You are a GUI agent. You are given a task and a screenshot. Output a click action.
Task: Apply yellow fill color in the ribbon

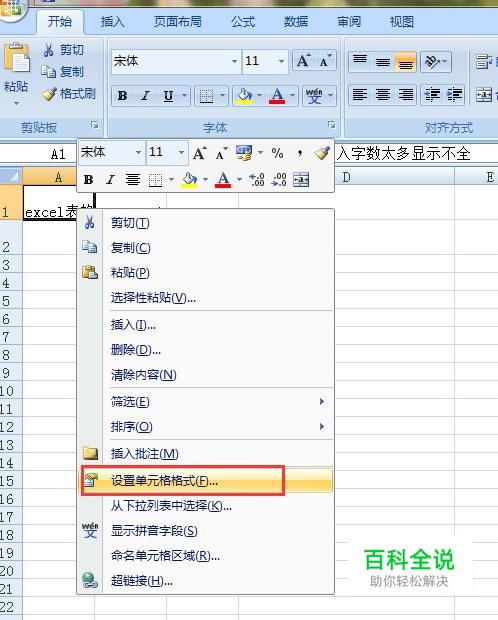point(244,96)
